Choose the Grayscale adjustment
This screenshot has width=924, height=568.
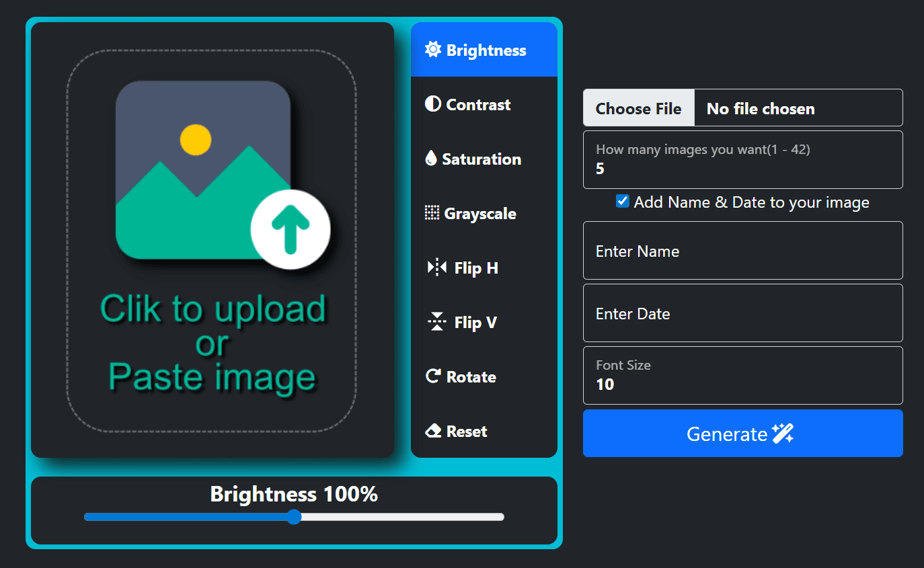[x=484, y=212]
